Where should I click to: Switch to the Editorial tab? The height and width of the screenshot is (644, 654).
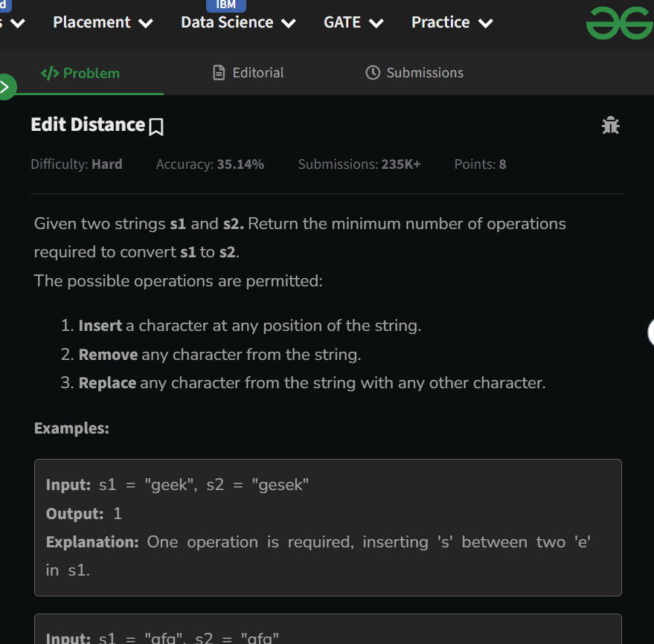click(249, 73)
